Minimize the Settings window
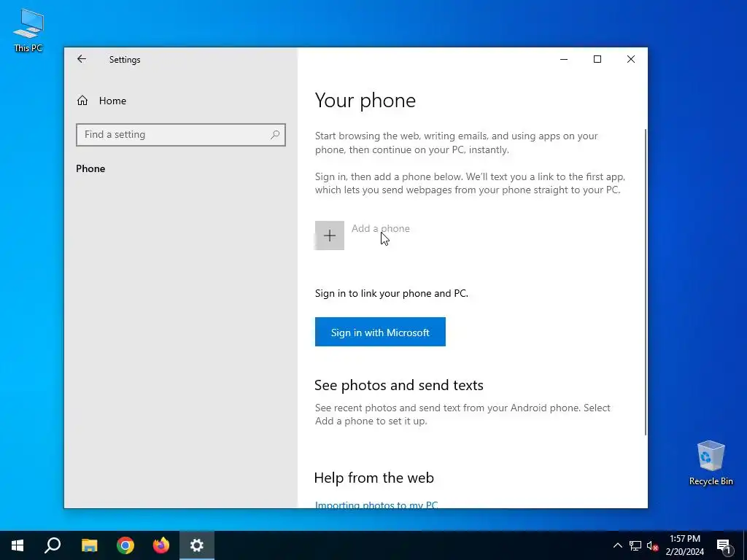Screen dimensions: 747x560 564,59
